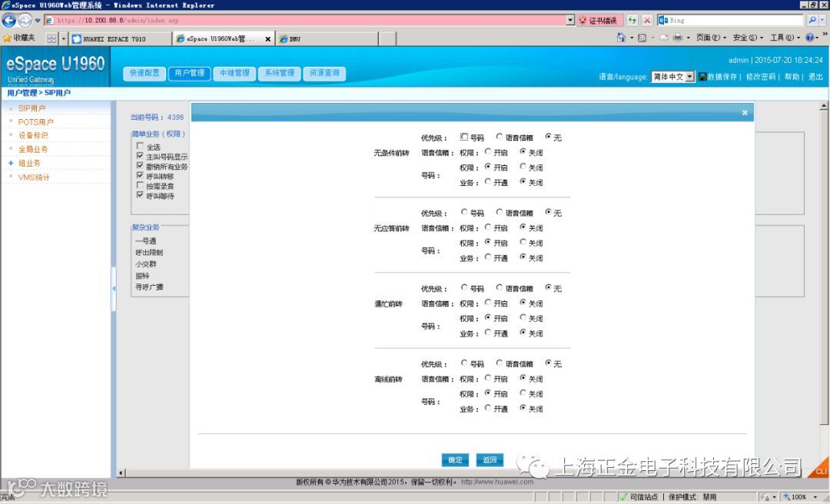Click the 返回 back button
830x504 pixels.
[x=490, y=460]
